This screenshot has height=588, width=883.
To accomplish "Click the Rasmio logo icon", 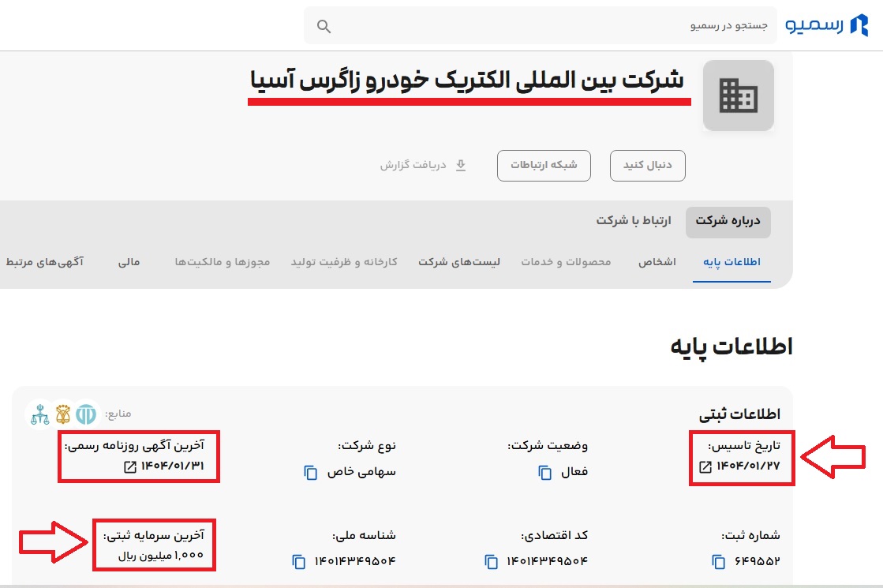I will tap(859, 25).
